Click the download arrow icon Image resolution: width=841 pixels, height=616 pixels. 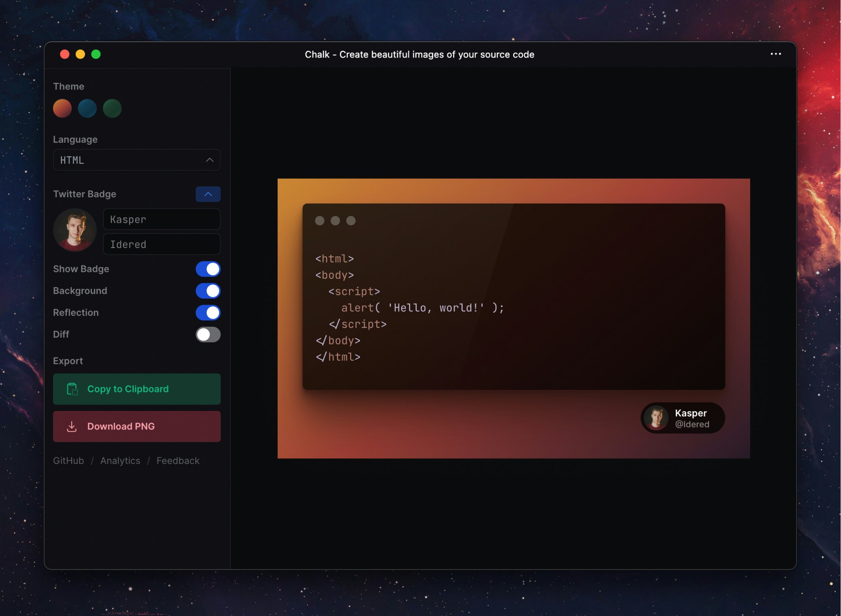pyautogui.click(x=72, y=426)
